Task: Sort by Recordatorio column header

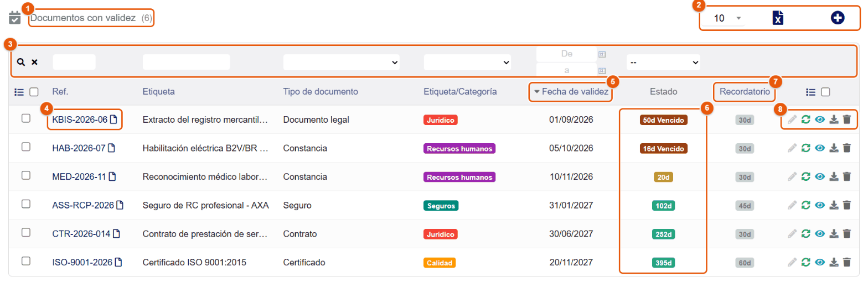Action: click(745, 92)
